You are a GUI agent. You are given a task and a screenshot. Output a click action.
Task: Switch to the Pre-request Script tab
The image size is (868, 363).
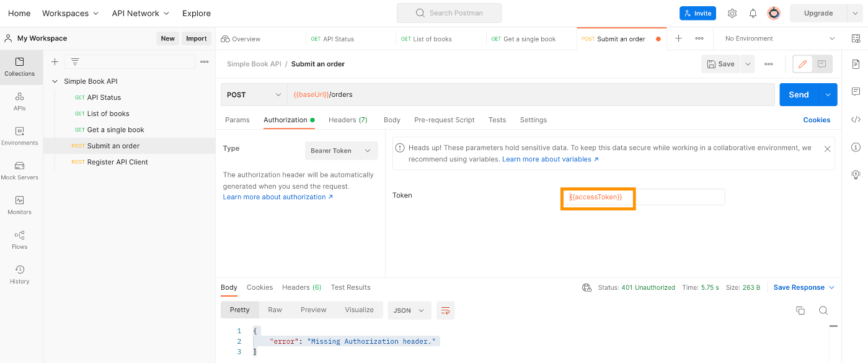(x=445, y=120)
